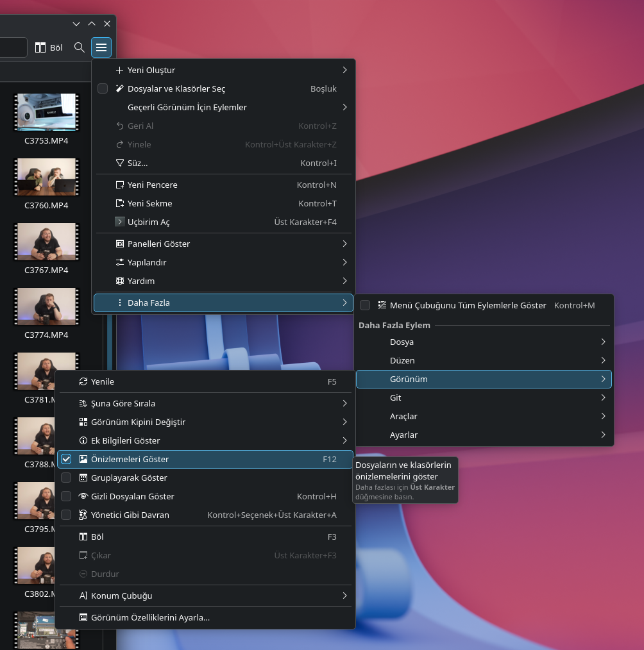
Task: Select Yenile with the refresh icon
Action: 205,381
